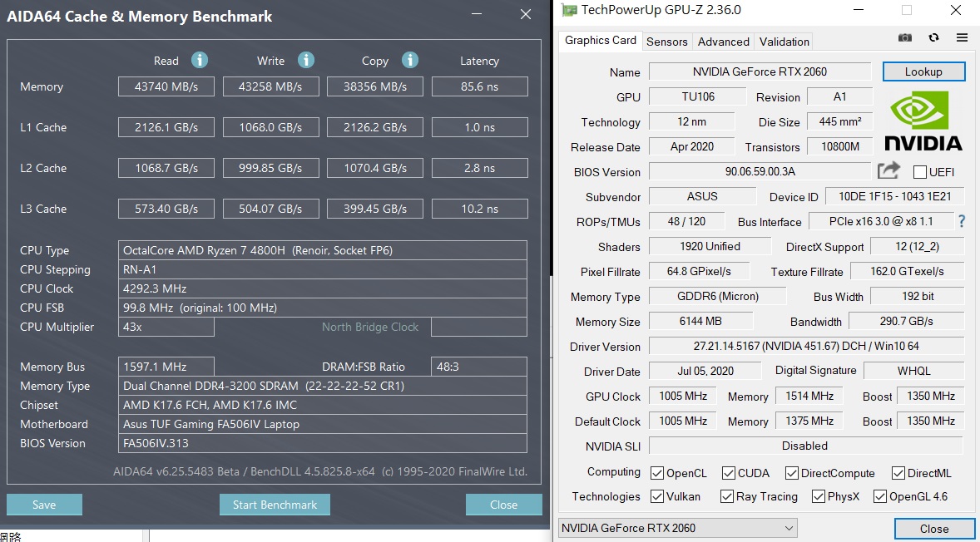Save the GPU BIOS with the share icon
The height and width of the screenshot is (542, 980).
[888, 170]
